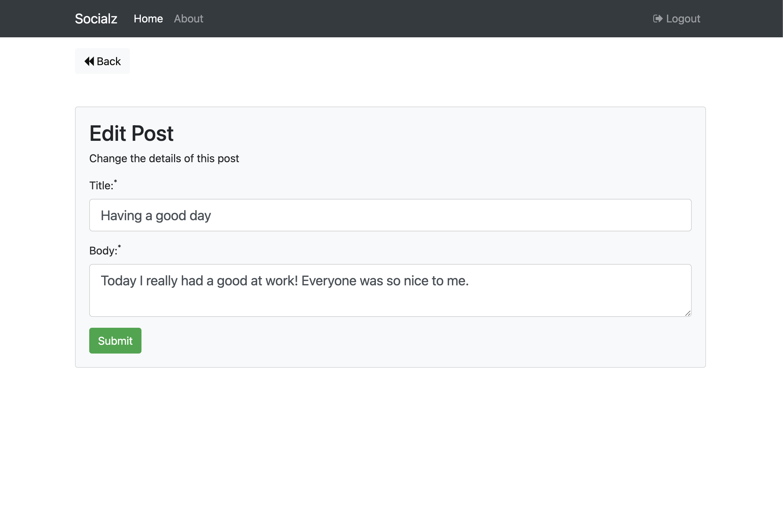Click the word 'Today' in body textarea
This screenshot has height=532, width=783.
pos(118,281)
